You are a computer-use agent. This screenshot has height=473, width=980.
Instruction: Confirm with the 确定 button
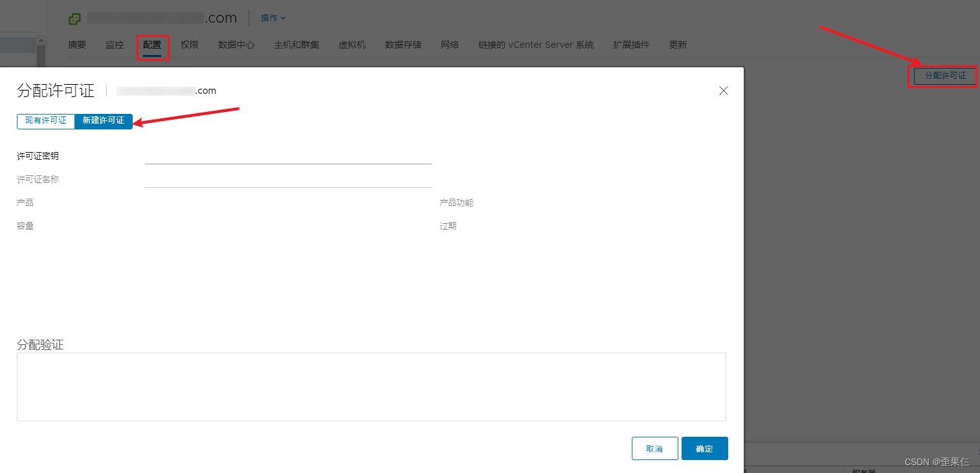click(x=704, y=448)
